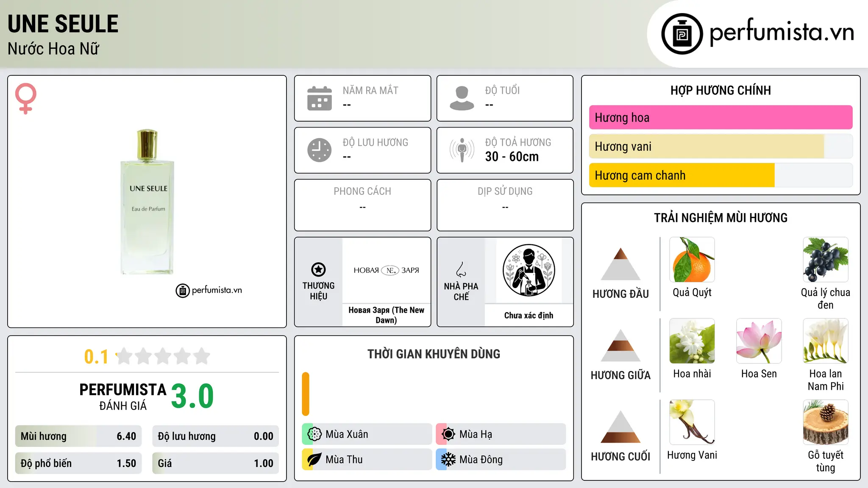Click the Hương đầu pyramid icon
Screen dimensions: 868x488
[620, 264]
